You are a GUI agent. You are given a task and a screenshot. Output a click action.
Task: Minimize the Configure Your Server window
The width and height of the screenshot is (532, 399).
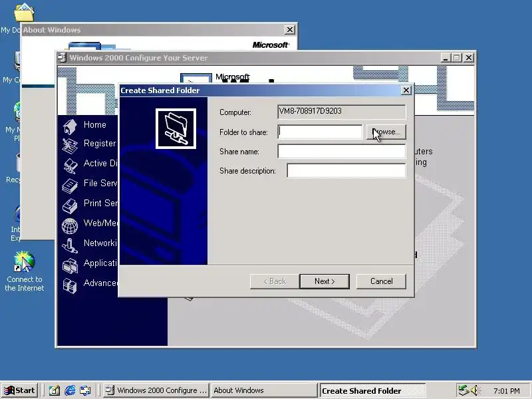446,58
